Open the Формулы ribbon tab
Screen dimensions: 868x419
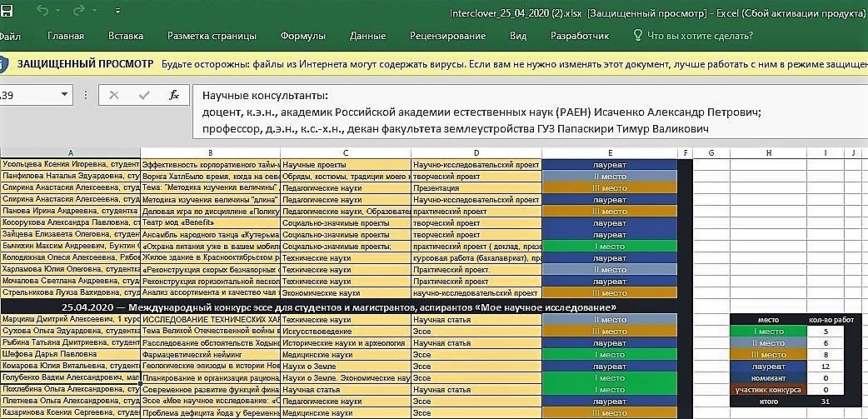point(303,36)
